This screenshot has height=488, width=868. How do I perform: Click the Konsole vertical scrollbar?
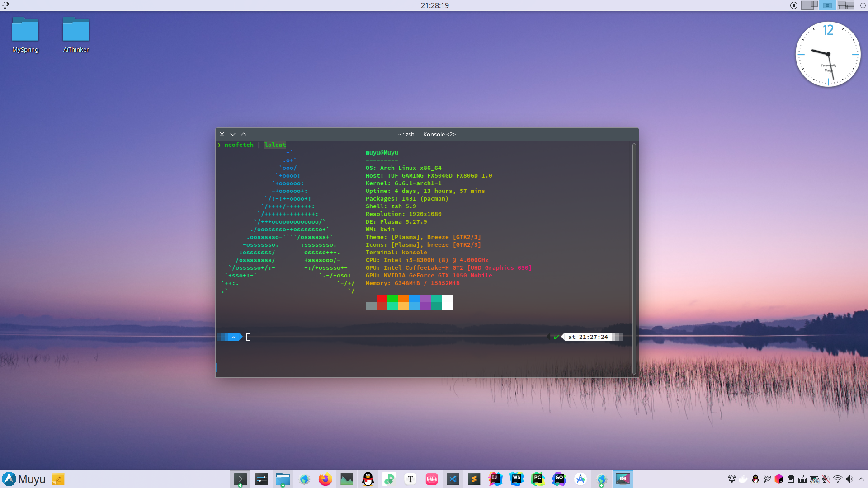coord(634,258)
